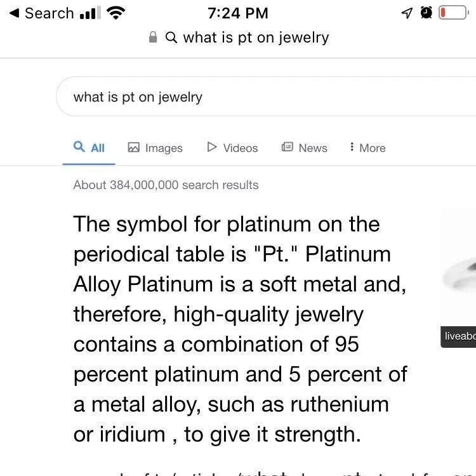
Task: Tap the location arrow status icon
Action: click(407, 13)
